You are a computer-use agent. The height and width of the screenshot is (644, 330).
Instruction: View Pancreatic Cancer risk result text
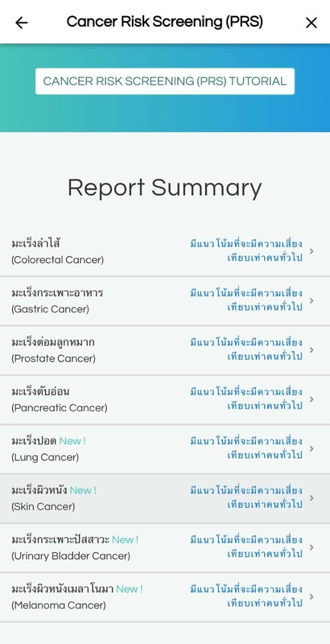click(x=246, y=399)
